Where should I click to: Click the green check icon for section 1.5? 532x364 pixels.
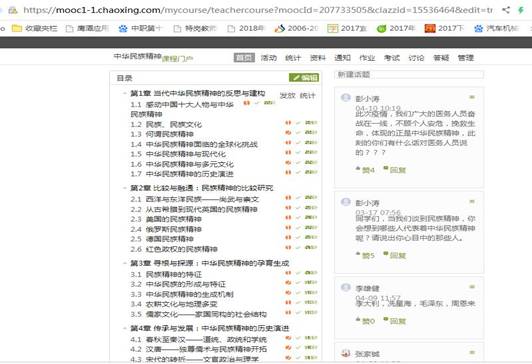pyautogui.click(x=298, y=152)
